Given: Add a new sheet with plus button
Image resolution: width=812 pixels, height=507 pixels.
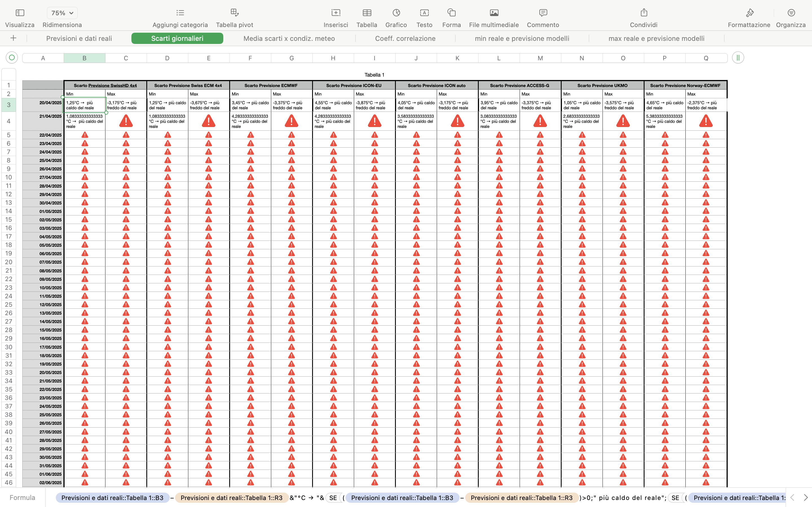Looking at the screenshot, I should point(14,38).
